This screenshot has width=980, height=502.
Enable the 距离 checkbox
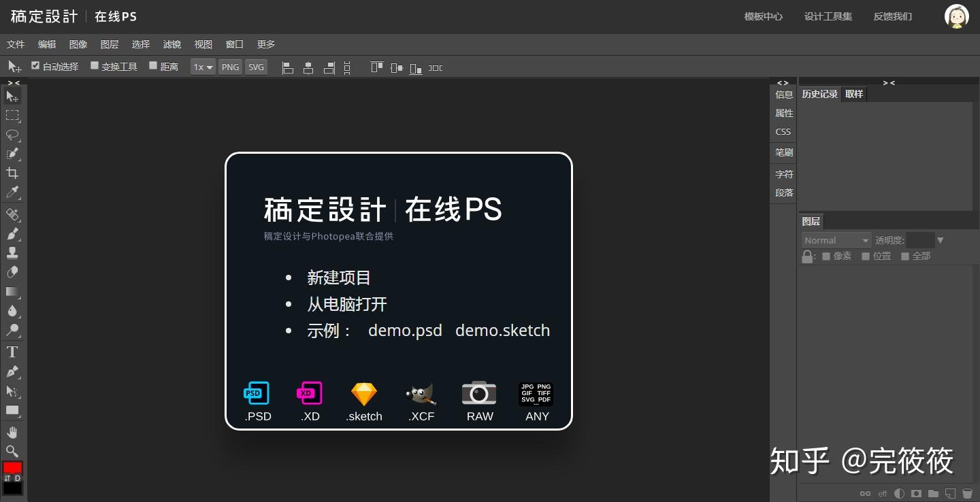(153, 66)
